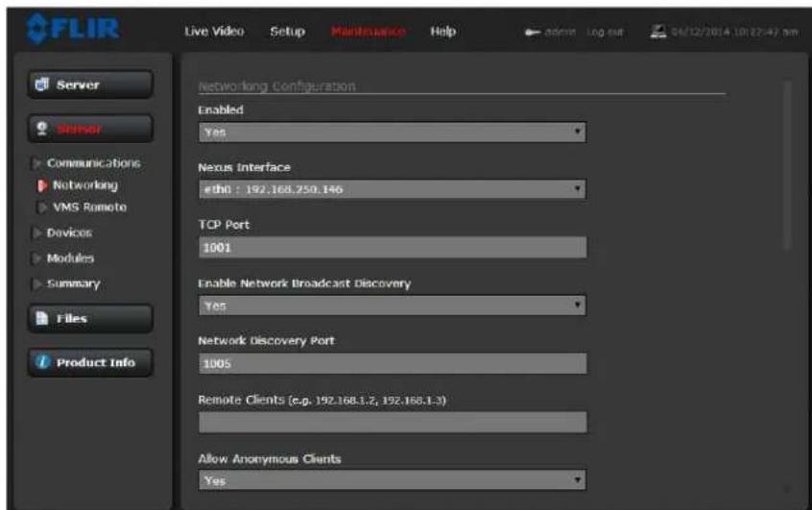
Task: Select Summary in the sidebar
Action: pyautogui.click(x=74, y=283)
